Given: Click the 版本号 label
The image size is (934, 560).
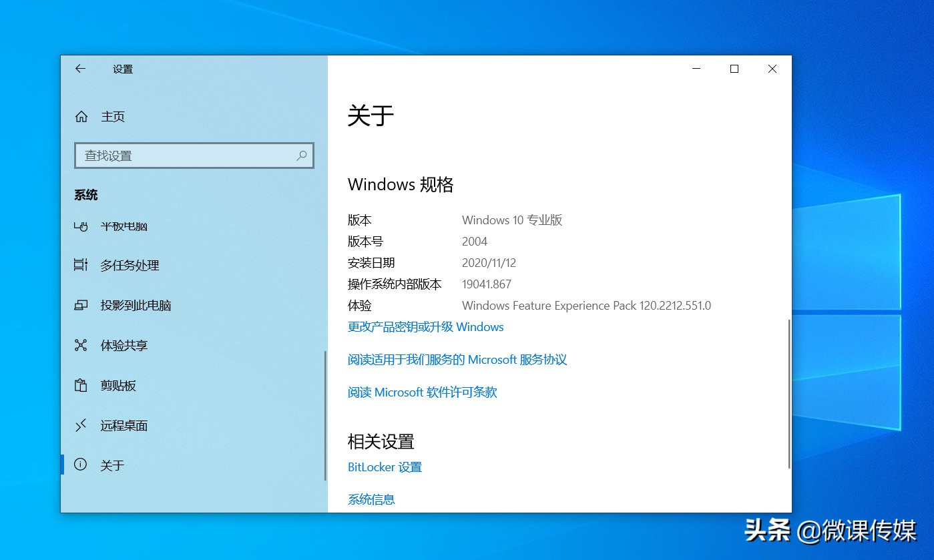Looking at the screenshot, I should coord(365,242).
